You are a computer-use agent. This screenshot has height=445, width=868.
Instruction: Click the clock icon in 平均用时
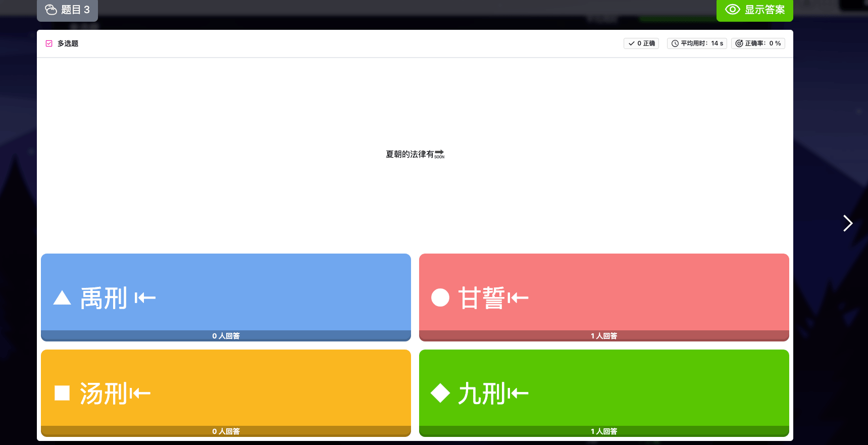pyautogui.click(x=675, y=43)
